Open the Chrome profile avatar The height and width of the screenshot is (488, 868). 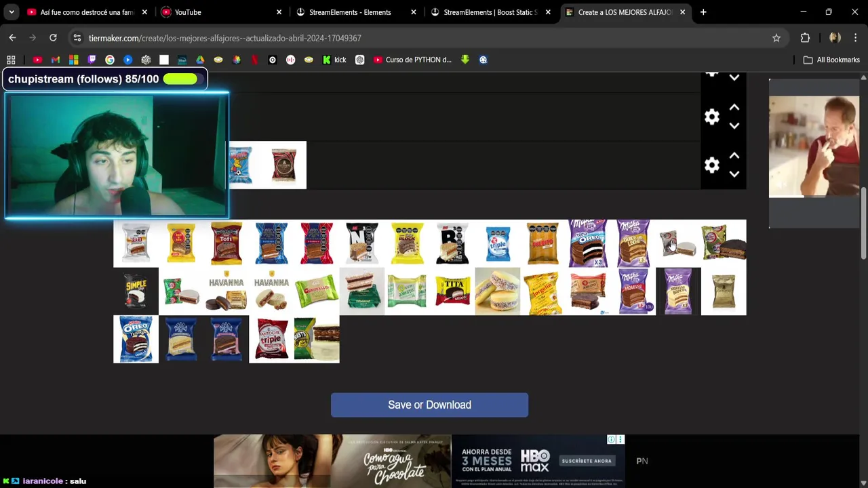tap(835, 38)
